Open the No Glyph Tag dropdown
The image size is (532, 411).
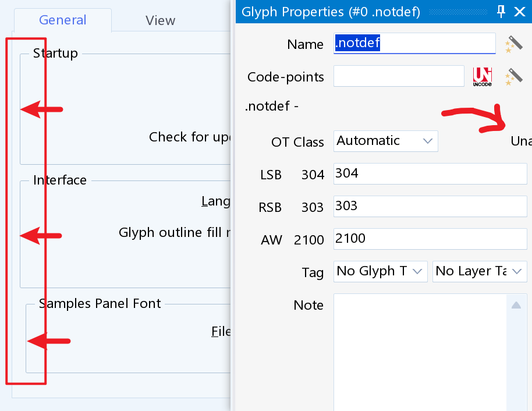(380, 271)
